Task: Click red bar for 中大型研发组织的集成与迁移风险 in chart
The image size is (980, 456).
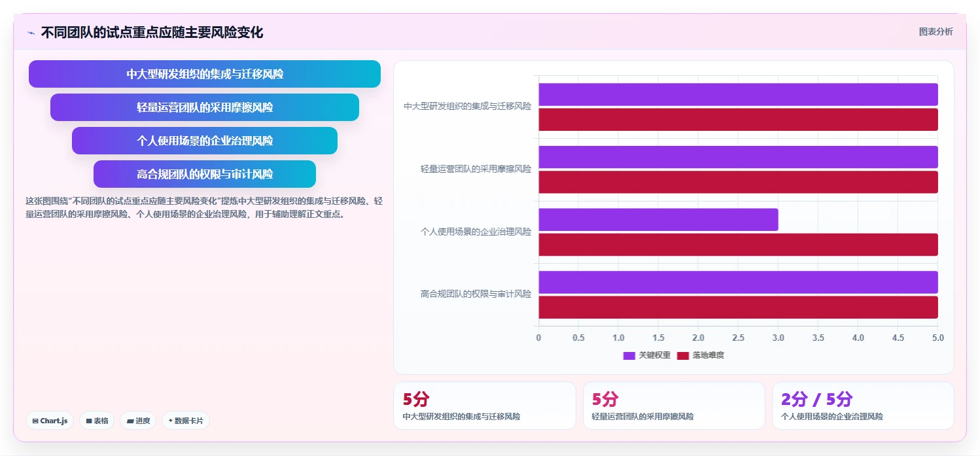Action: pos(738,119)
